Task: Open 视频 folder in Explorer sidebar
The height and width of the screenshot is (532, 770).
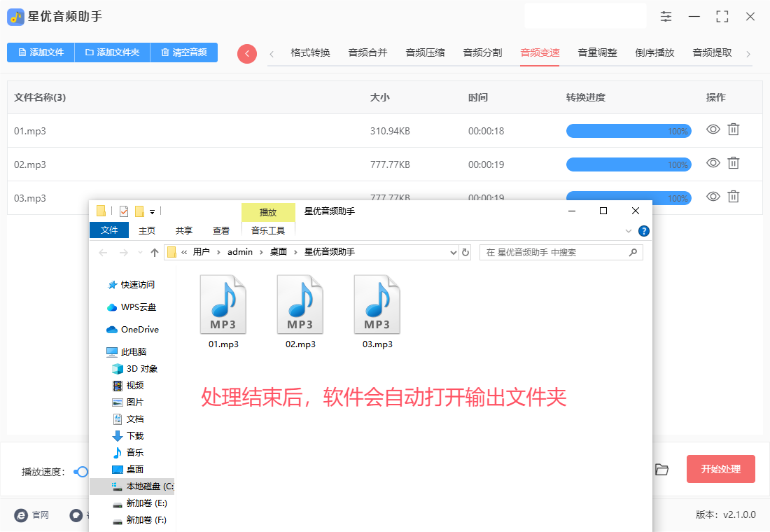Action: (x=128, y=385)
